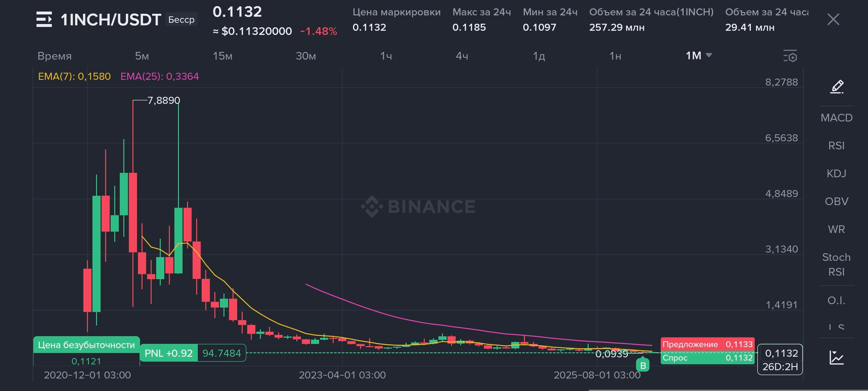
Task: Select the pencil drawing tool icon
Action: (x=836, y=87)
